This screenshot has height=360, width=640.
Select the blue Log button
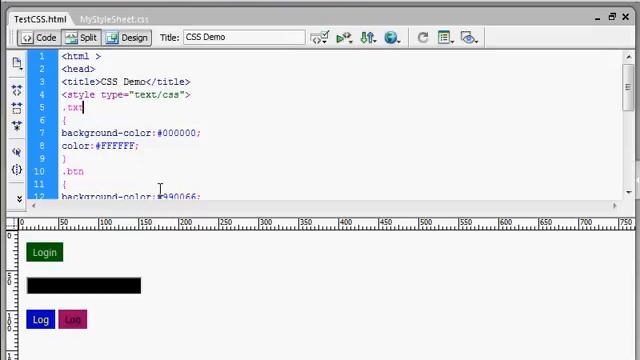[x=41, y=320]
